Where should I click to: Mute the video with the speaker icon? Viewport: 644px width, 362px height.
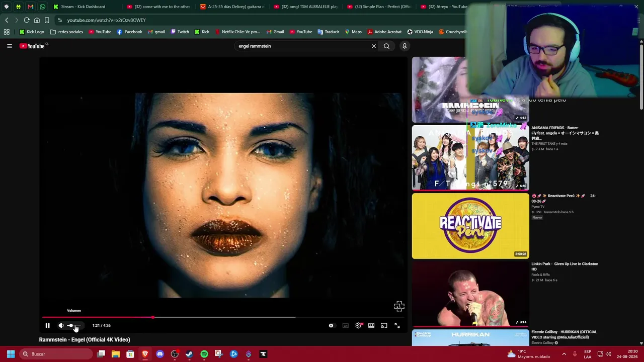[x=61, y=325]
